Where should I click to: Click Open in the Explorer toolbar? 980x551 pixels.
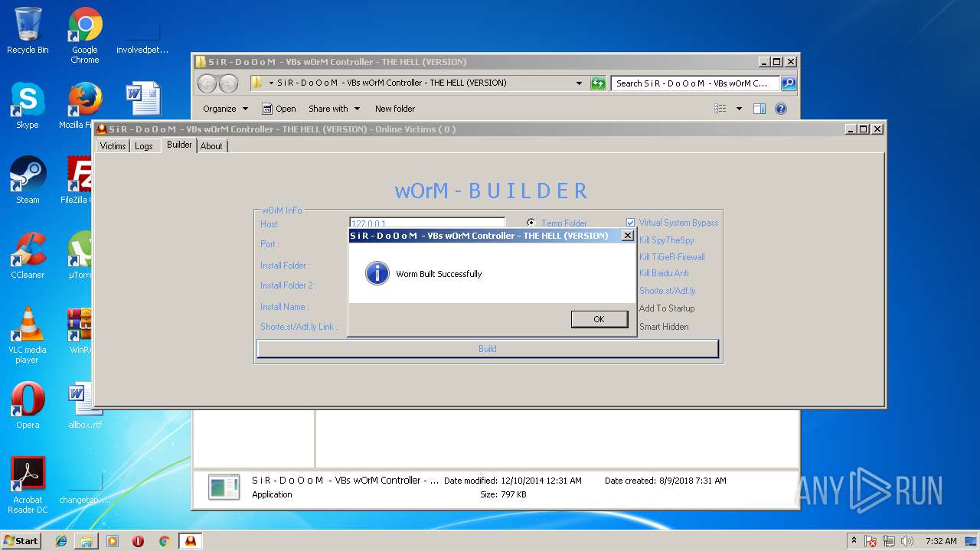279,109
